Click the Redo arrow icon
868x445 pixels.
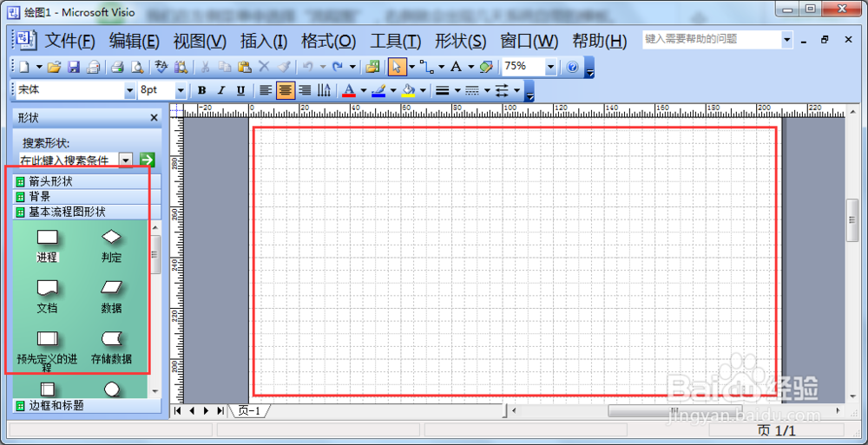338,67
